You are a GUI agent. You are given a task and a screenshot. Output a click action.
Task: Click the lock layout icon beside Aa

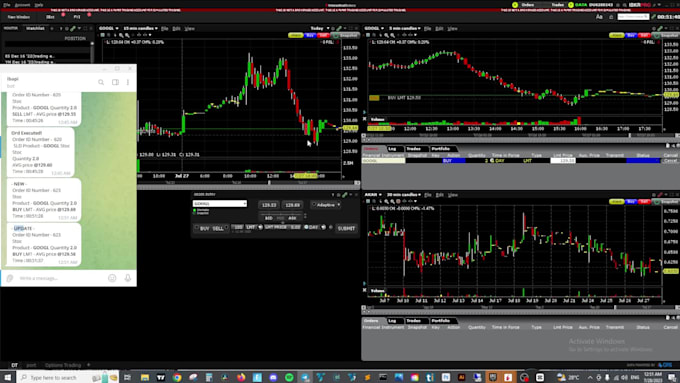[x=611, y=17]
